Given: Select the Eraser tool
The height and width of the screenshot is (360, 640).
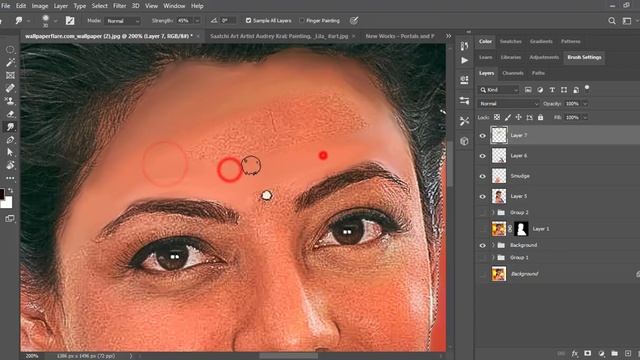Looking at the screenshot, I should coord(10,114).
